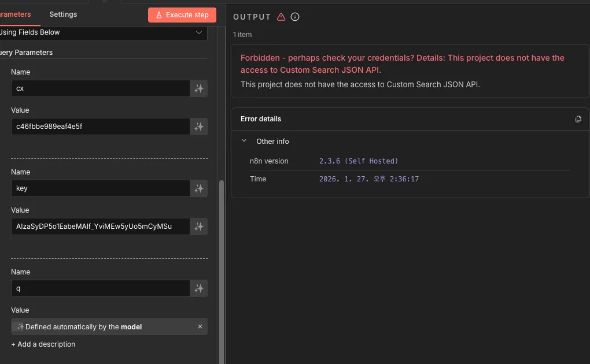This screenshot has width=590, height=364.
Task: Collapse the 'Other info' section
Action: click(244, 141)
